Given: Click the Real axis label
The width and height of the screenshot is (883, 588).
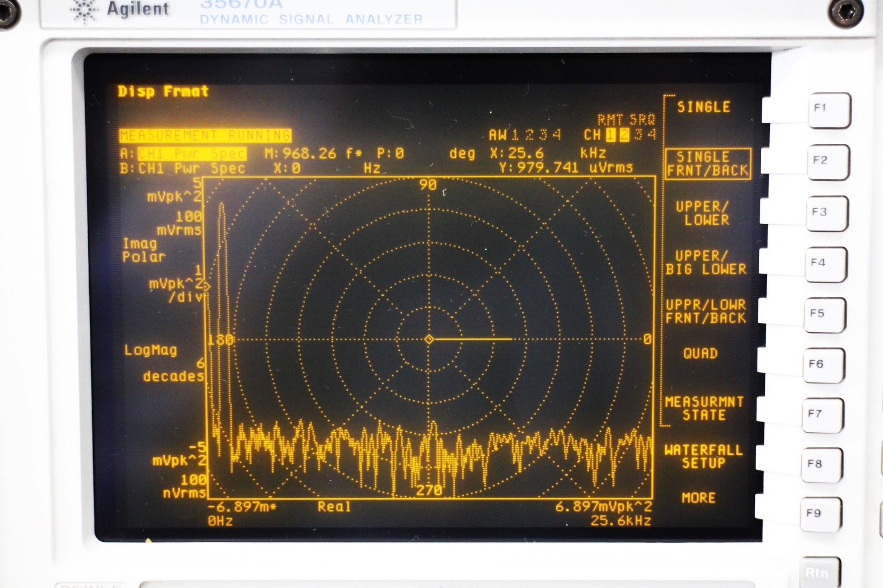Looking at the screenshot, I should 334,507.
